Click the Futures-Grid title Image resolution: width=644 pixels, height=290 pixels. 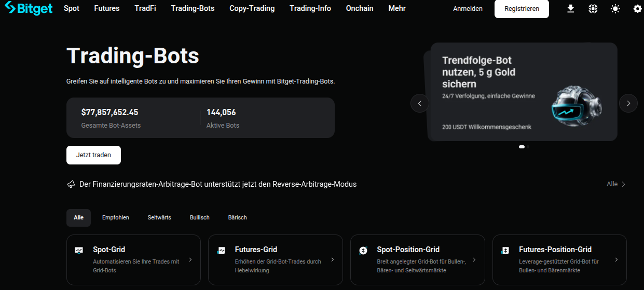click(256, 250)
